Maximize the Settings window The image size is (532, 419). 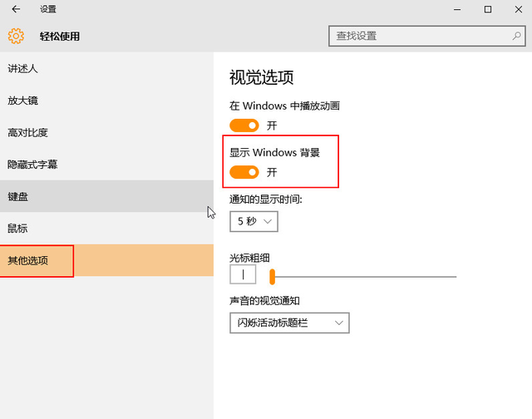(x=488, y=9)
